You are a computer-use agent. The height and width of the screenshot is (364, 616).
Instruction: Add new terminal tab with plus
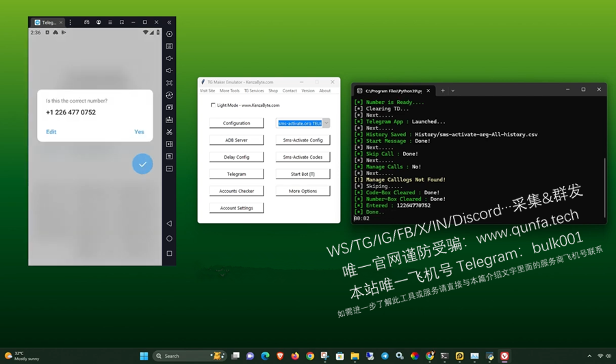pos(443,91)
